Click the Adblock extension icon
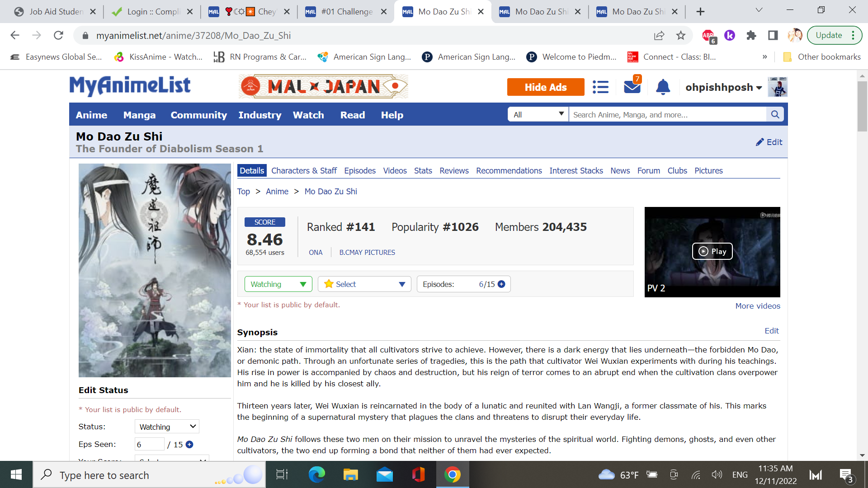Viewport: 868px width, 488px height. [x=709, y=36]
